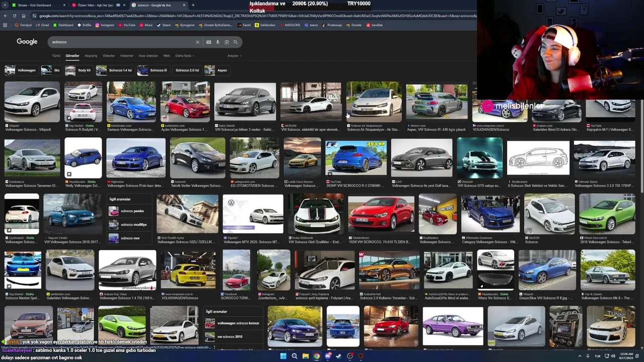Filter images by Scirocco 2.0 tsi chip

point(187,70)
